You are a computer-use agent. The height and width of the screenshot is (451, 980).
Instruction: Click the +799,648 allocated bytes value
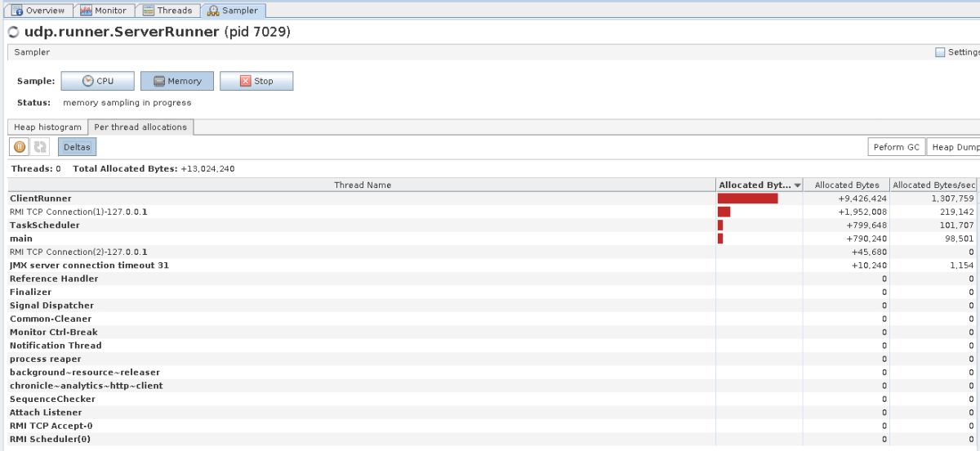(866, 225)
